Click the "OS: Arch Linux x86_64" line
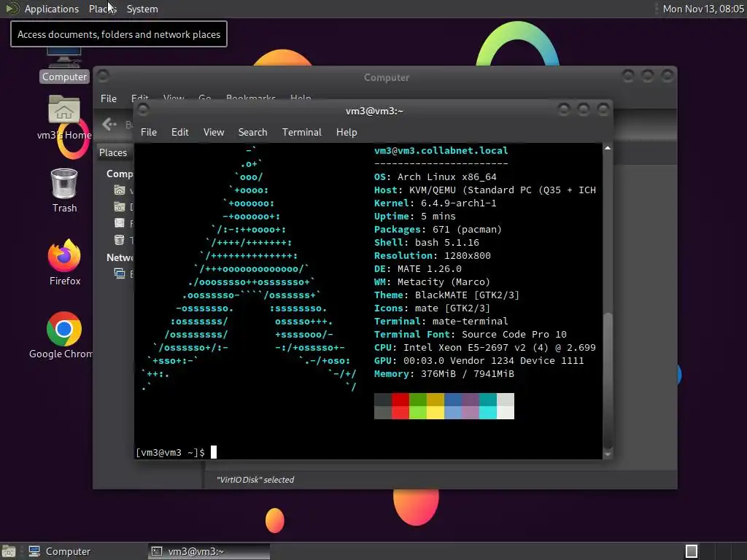The height and width of the screenshot is (560, 747). coord(435,176)
